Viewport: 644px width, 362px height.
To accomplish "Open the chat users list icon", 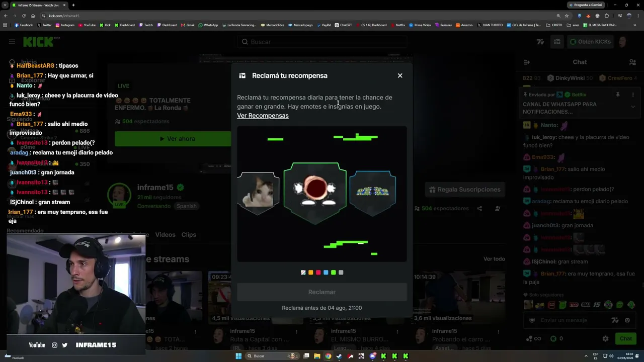I will 632,62.
